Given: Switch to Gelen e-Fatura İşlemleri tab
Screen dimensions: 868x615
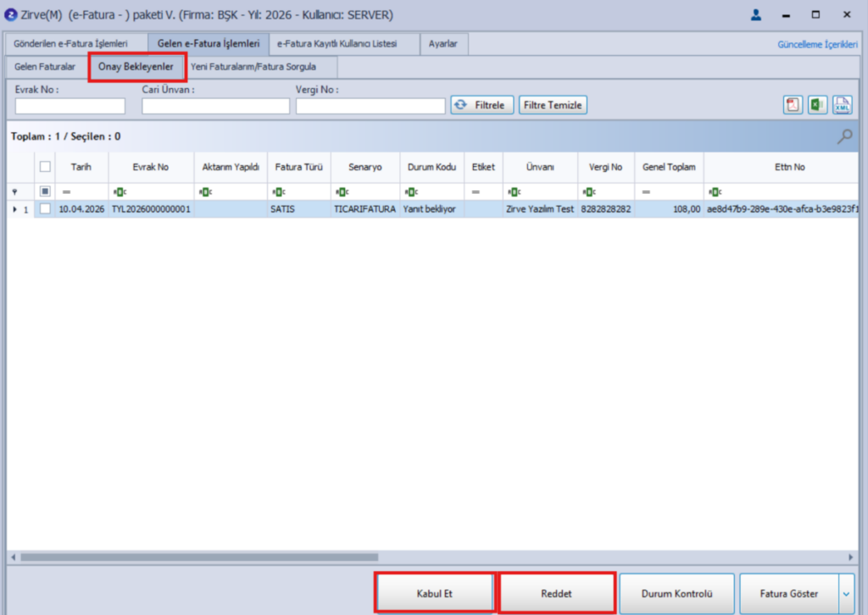Looking at the screenshot, I should point(209,44).
